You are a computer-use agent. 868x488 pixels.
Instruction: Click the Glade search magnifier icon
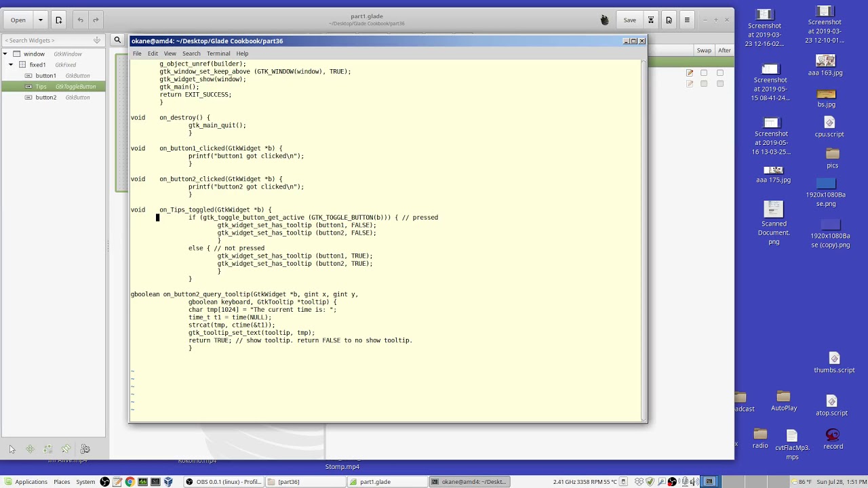[117, 40]
